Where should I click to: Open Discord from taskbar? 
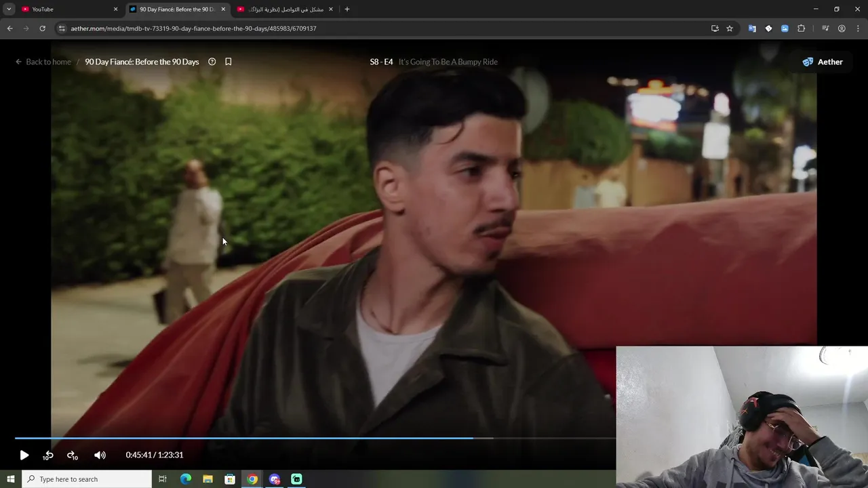coord(275,479)
